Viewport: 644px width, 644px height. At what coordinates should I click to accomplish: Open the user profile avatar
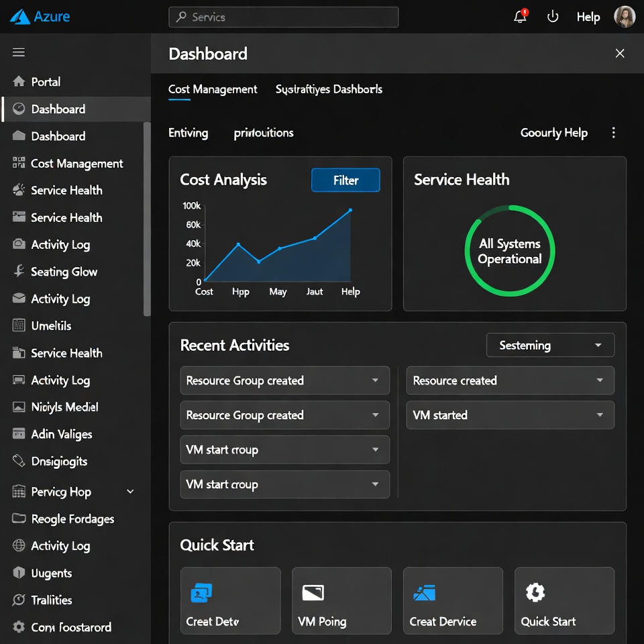[x=624, y=17]
